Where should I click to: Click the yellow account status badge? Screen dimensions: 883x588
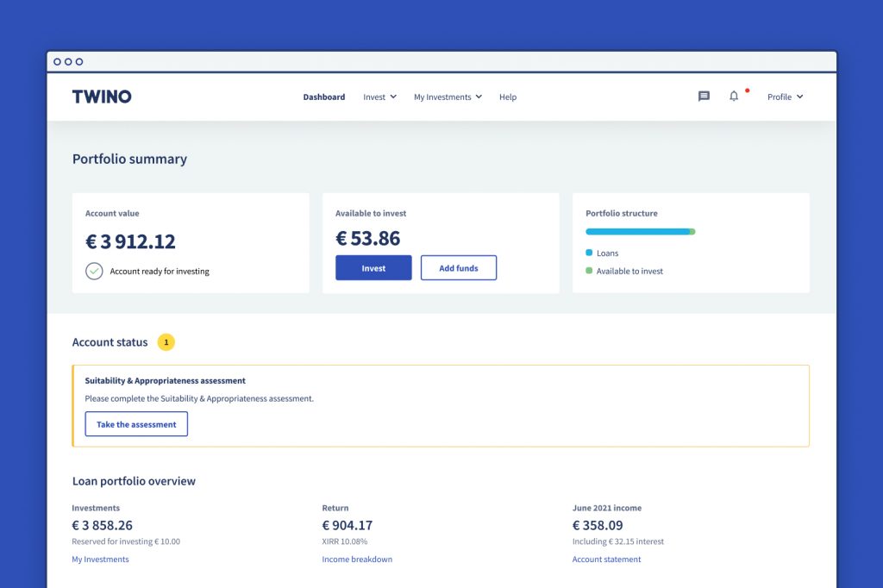[x=166, y=342]
